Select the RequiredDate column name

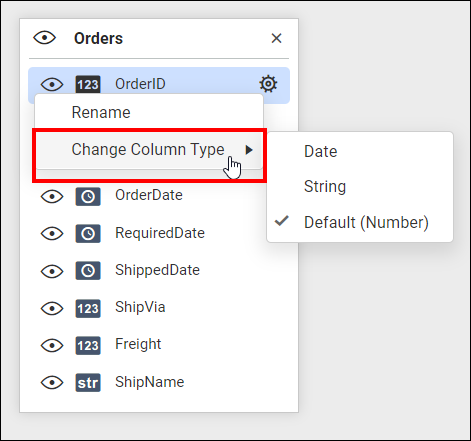(160, 233)
